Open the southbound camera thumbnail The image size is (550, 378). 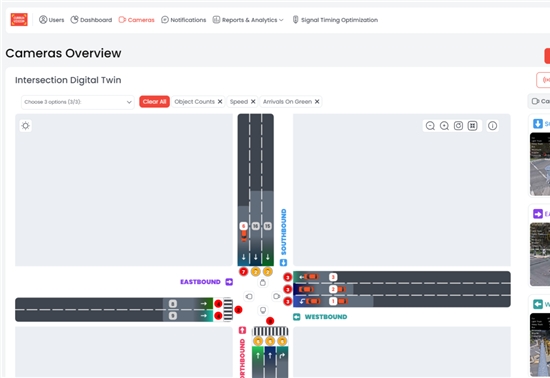pyautogui.click(x=540, y=164)
